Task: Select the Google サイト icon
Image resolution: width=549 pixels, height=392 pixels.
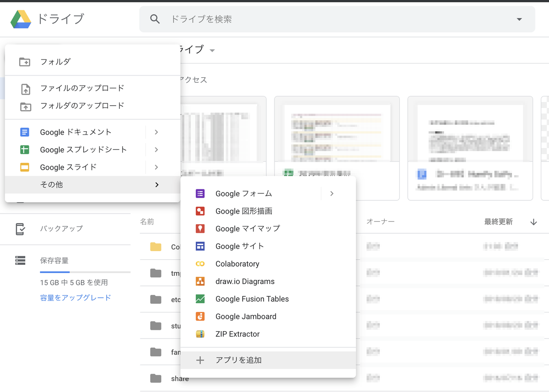Action: click(200, 246)
